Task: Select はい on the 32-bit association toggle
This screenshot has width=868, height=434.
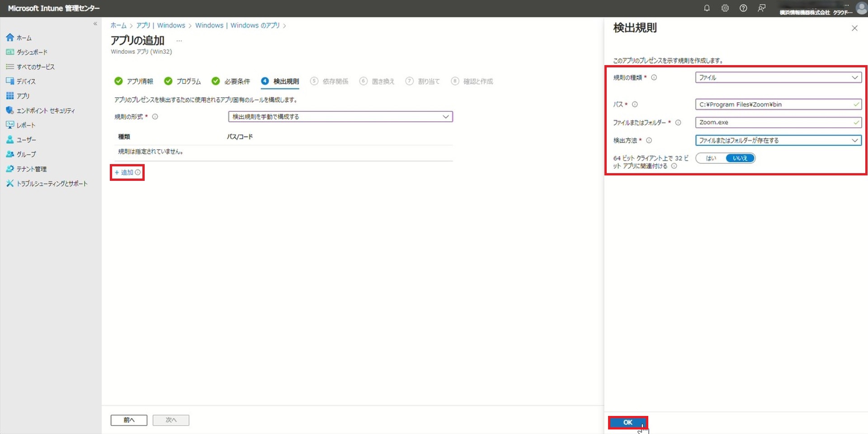Action: [711, 158]
